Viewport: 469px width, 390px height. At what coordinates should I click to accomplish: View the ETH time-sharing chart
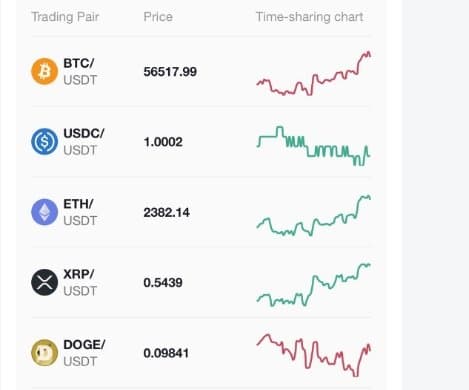pyautogui.click(x=314, y=216)
